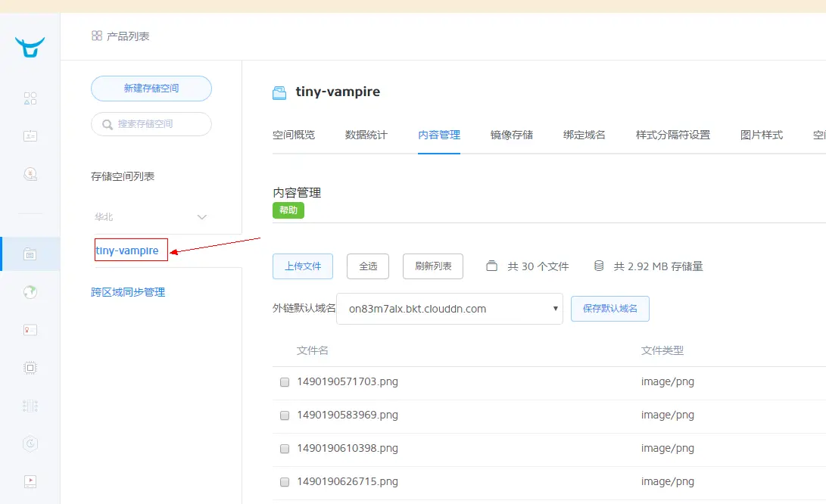Open the certificate icon in sidebar
The width and height of the screenshot is (826, 504).
(30, 330)
